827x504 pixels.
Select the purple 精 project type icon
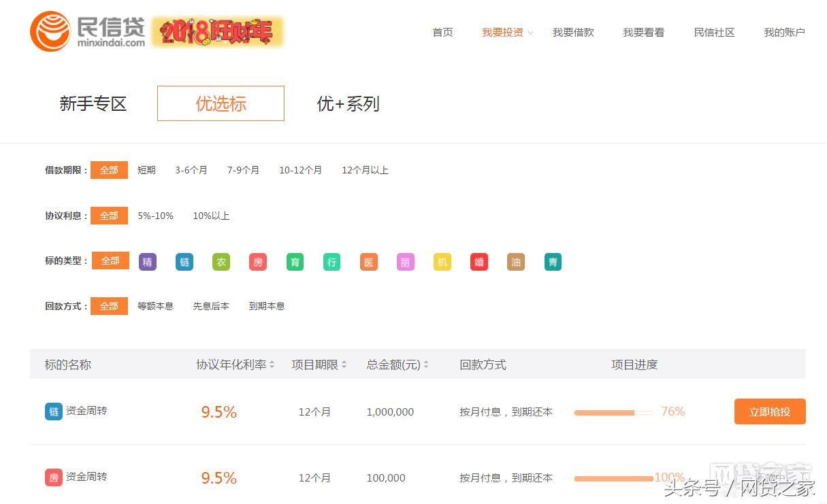147,261
